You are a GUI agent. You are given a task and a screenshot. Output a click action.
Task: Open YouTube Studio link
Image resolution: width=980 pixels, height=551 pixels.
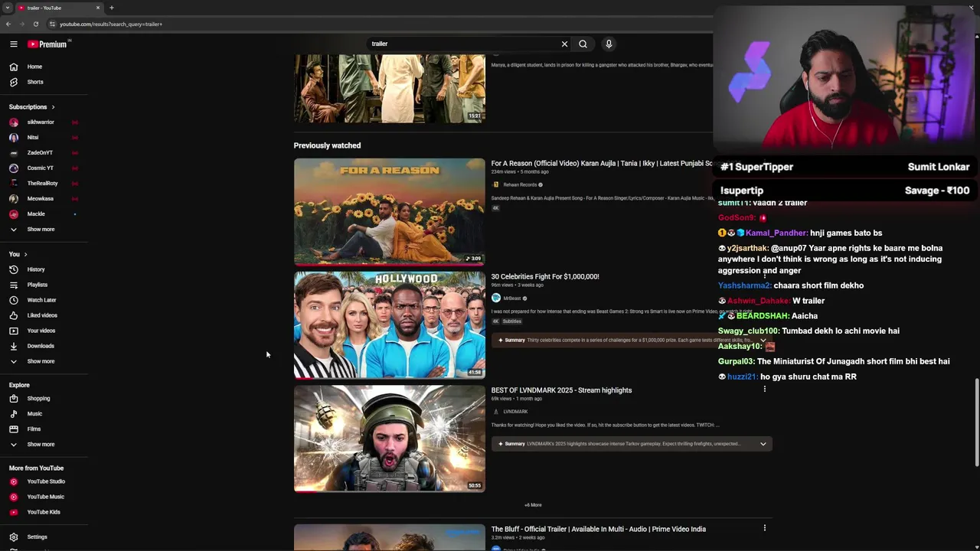point(44,481)
